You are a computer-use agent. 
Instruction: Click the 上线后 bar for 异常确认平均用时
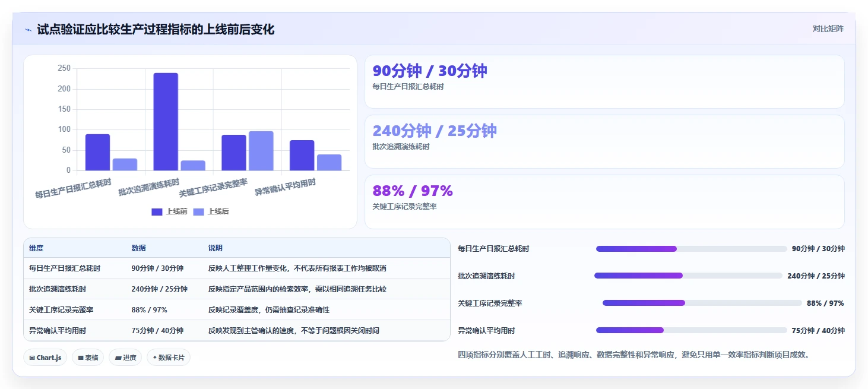point(330,163)
